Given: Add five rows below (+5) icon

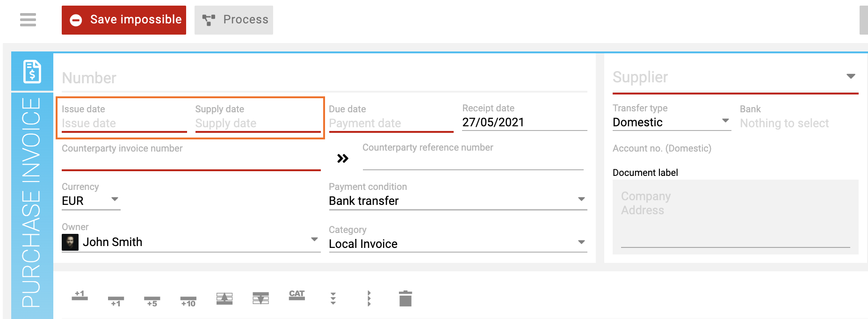Looking at the screenshot, I should (x=152, y=300).
